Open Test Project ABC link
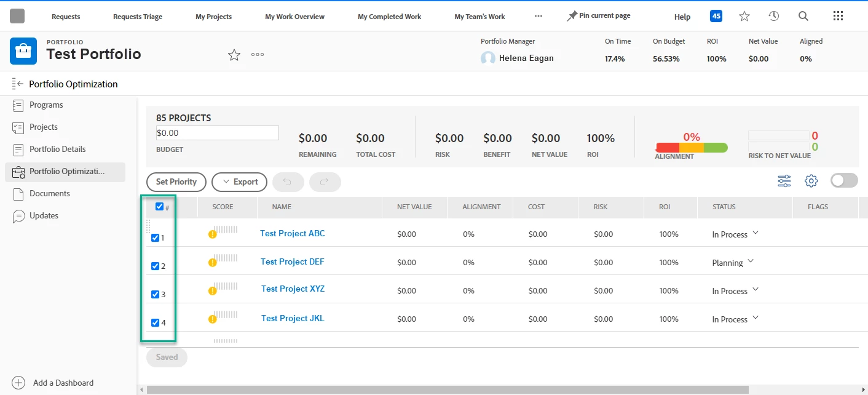Screen dimensions: 868x395 [293, 233]
